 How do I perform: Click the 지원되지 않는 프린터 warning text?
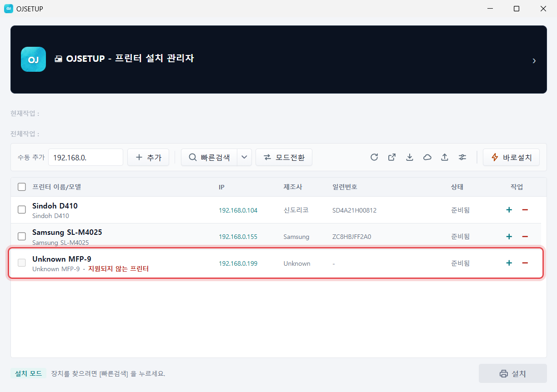[x=118, y=269]
